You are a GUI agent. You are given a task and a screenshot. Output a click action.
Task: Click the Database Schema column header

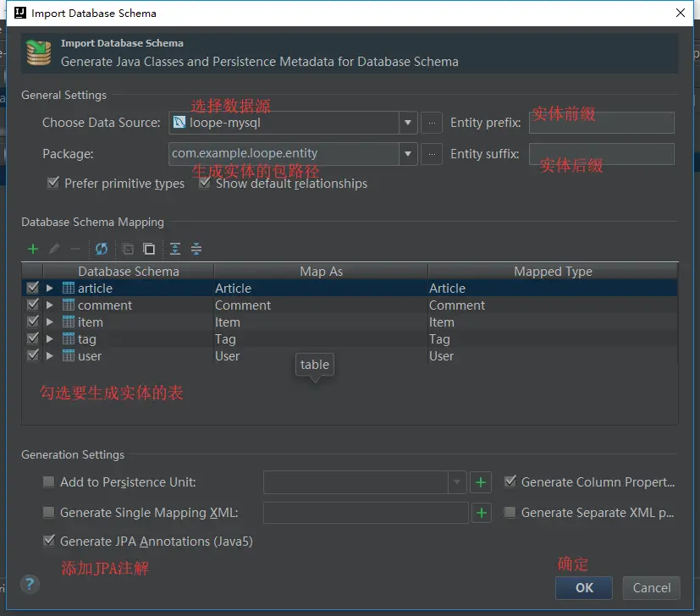(129, 272)
